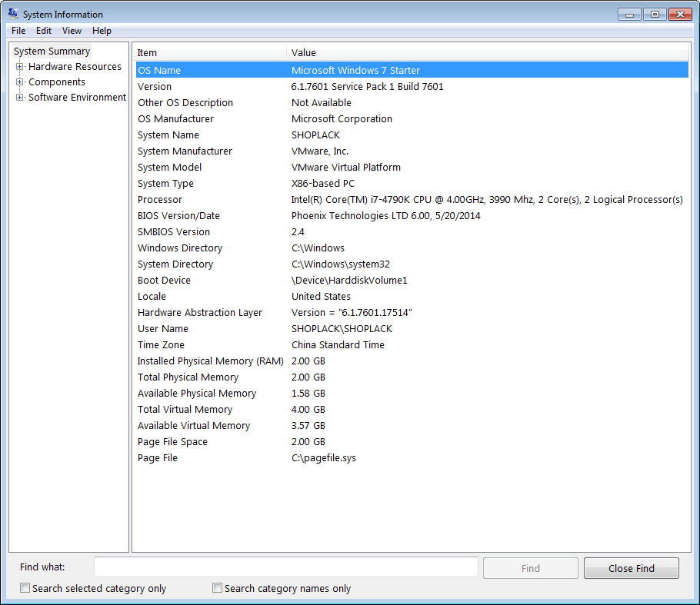Select the System Type row
700x605 pixels.
click(412, 184)
